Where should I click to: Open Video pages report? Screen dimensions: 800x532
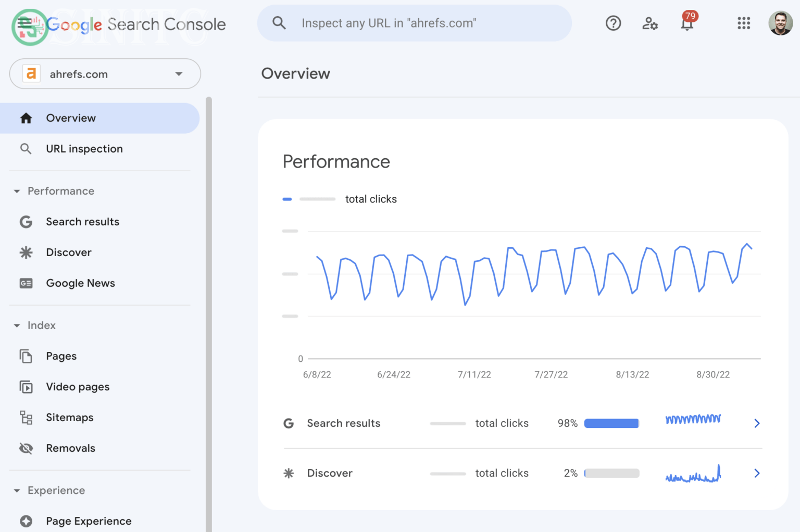coord(99,387)
